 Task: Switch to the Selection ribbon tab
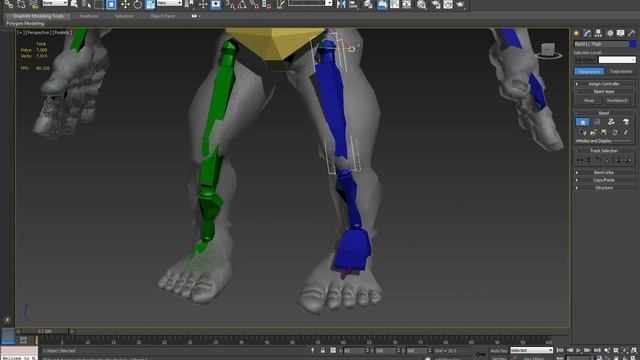click(124, 16)
